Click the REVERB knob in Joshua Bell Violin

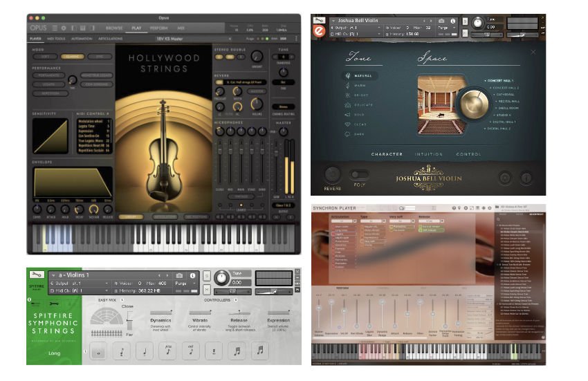click(332, 174)
